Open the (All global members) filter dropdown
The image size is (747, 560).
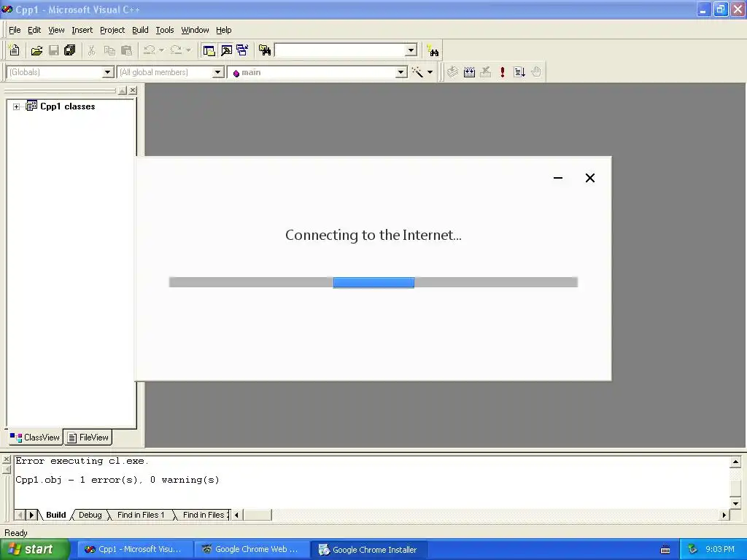pyautogui.click(x=217, y=72)
